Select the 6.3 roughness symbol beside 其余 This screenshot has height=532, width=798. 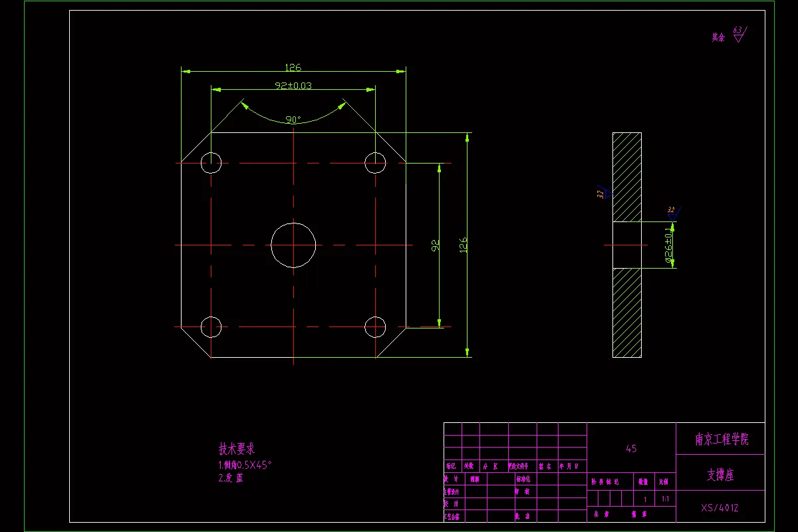pos(739,35)
